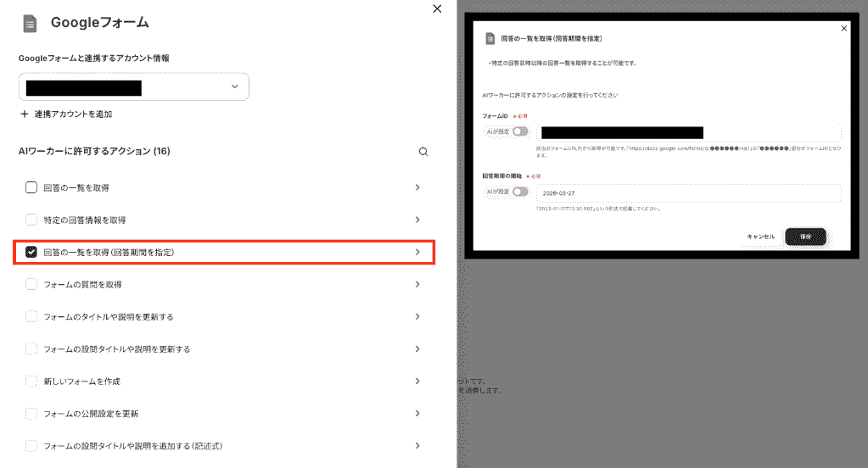This screenshot has height=468, width=868.
Task: Click the フォームの公開設定を更新 action label
Action: click(x=91, y=413)
